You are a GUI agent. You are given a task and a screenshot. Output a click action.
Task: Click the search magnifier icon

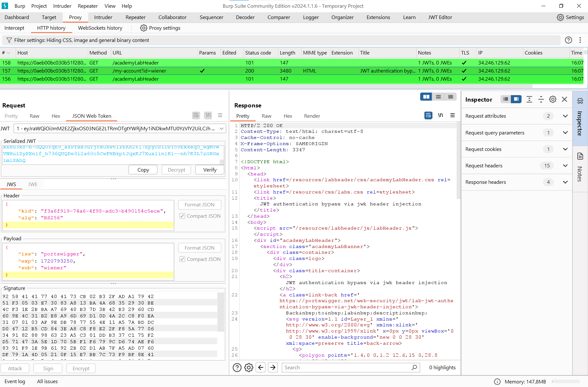[414, 367]
